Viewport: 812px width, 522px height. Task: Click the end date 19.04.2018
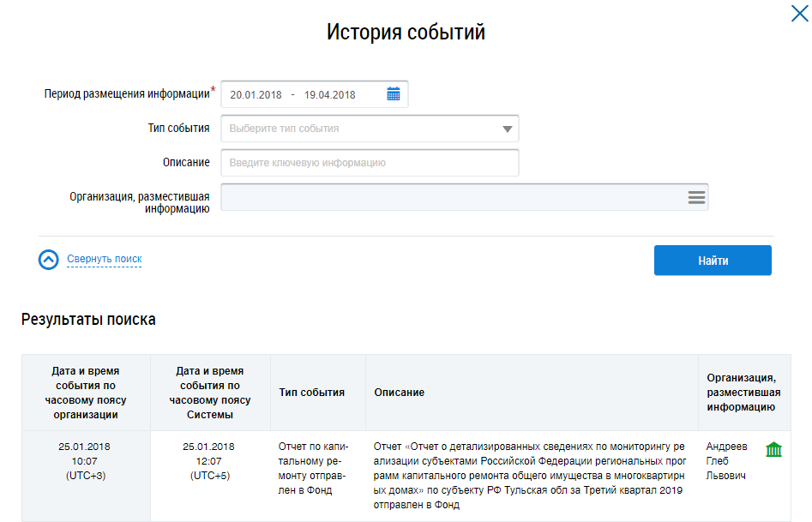tap(329, 94)
